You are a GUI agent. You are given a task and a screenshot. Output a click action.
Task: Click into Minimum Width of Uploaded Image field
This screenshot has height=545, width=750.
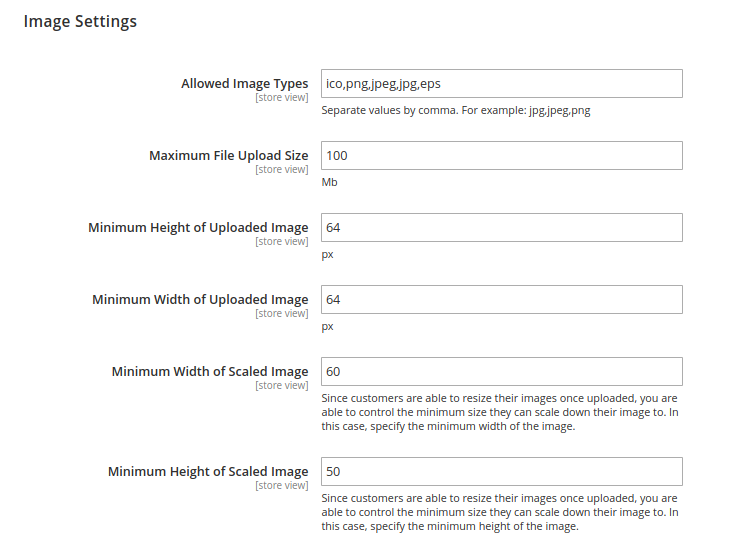(x=501, y=300)
